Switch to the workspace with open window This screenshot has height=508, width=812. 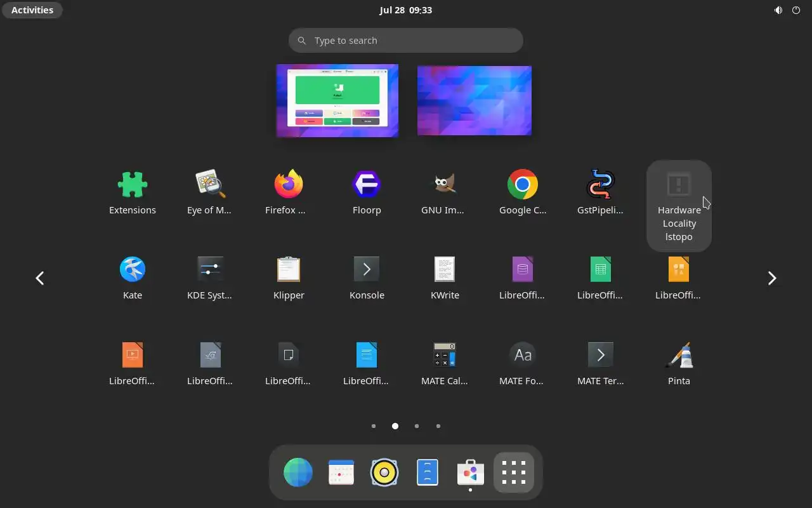point(337,100)
